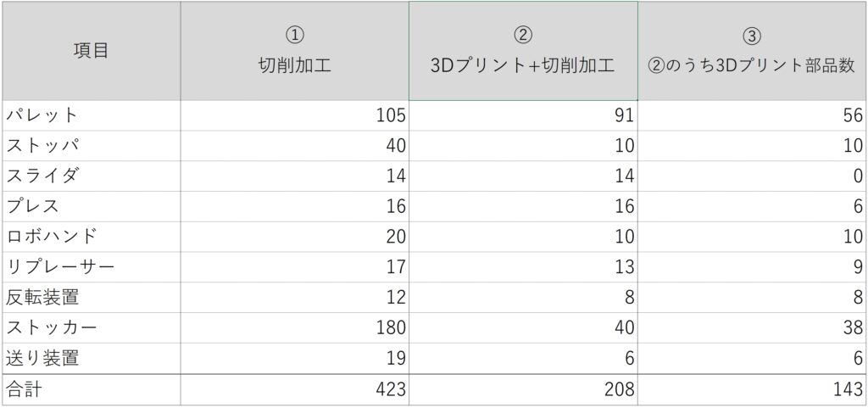Click the ③ 3Dプリント部品数 header cell
Screen dimensions: 868x408
[752, 51]
